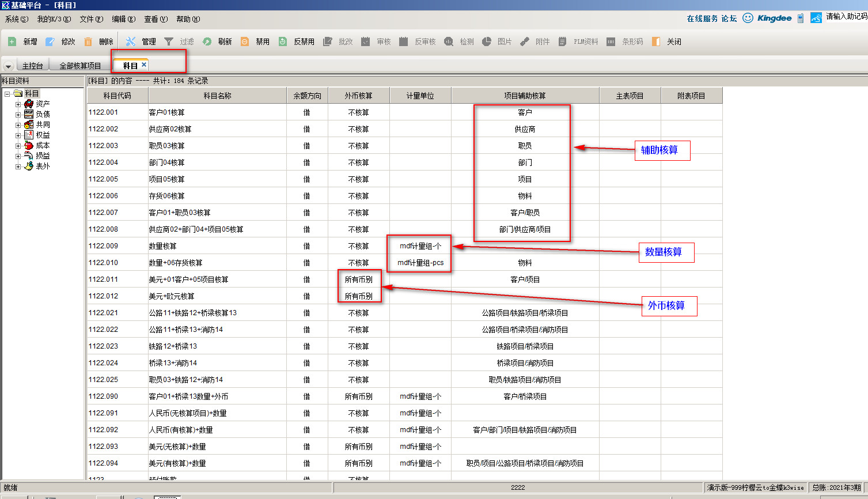Image resolution: width=868 pixels, height=499 pixels.
Task: Click the 禁用 (Disable) toolbar icon
Action: 245,41
